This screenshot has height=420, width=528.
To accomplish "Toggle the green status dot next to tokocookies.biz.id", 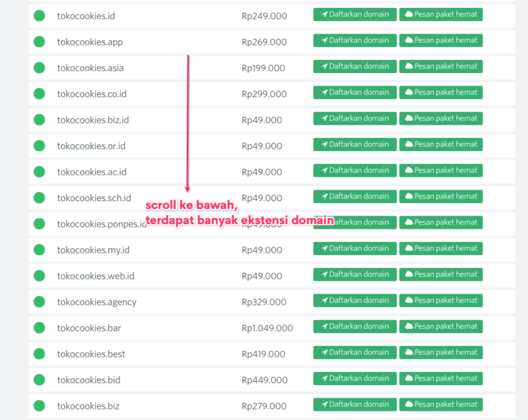I will click(40, 119).
